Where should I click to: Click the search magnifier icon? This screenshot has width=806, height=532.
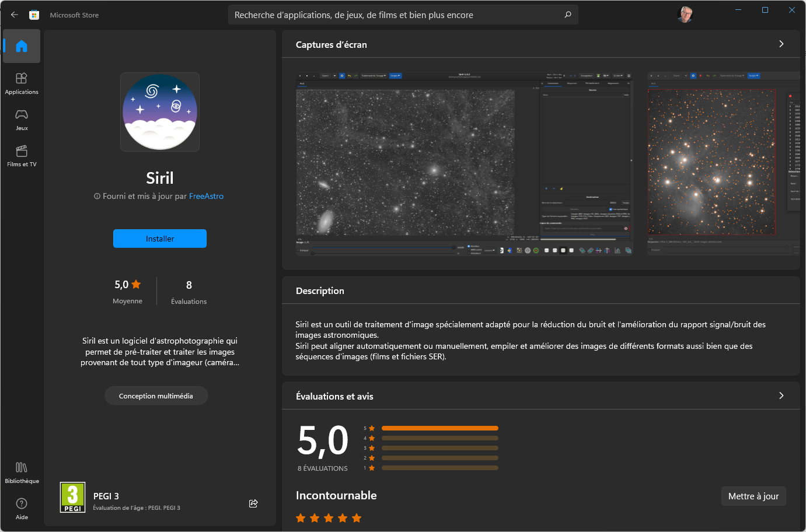568,15
